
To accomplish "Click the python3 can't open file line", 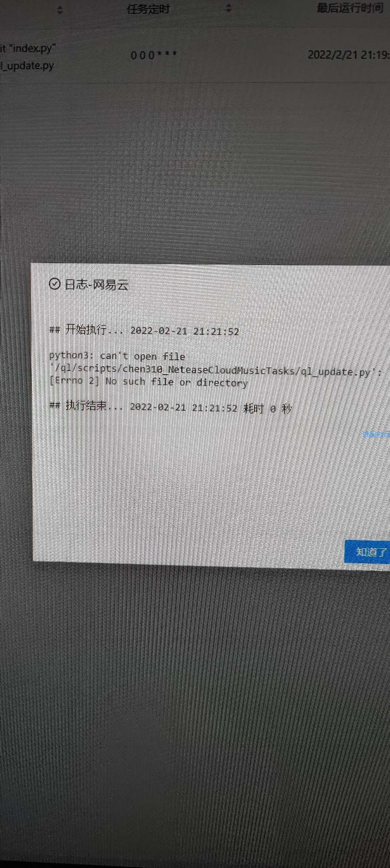I will point(117,356).
